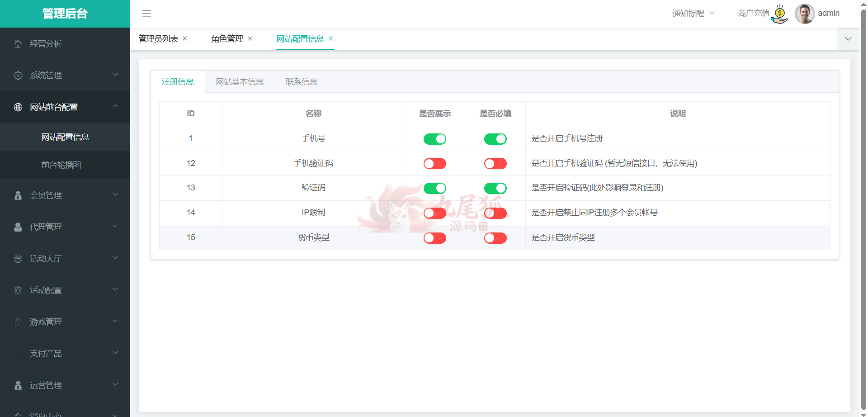Click the hamburger sidebar collapse icon
The image size is (868, 417).
[x=146, y=14]
